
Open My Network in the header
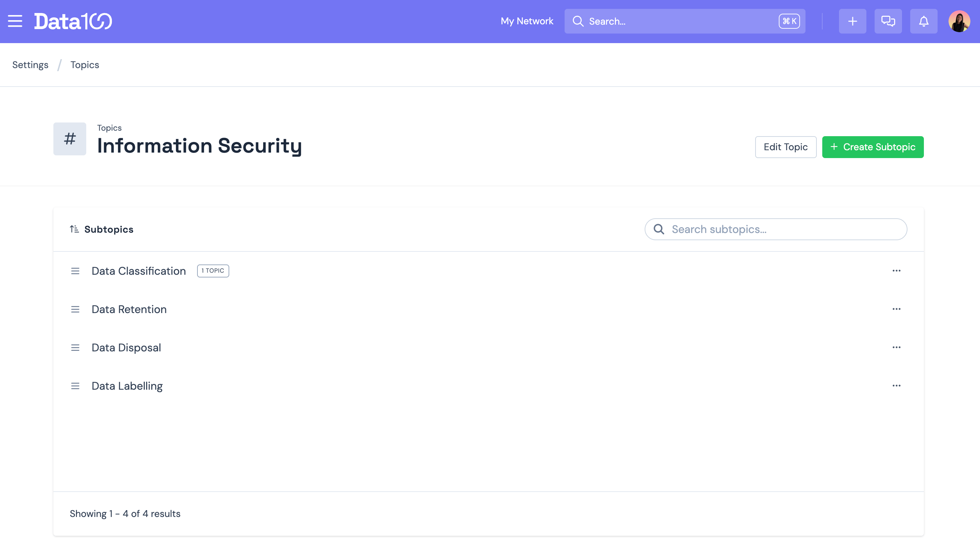pos(527,21)
